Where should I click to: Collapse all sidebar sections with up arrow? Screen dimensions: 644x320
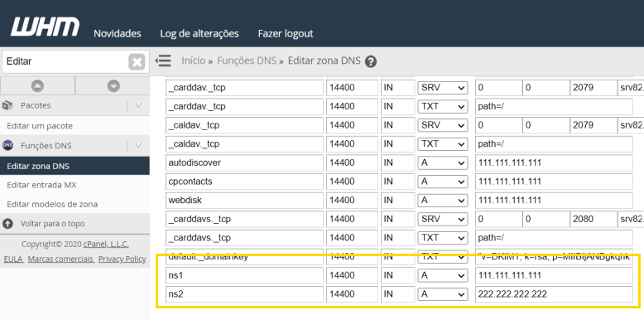tap(37, 86)
